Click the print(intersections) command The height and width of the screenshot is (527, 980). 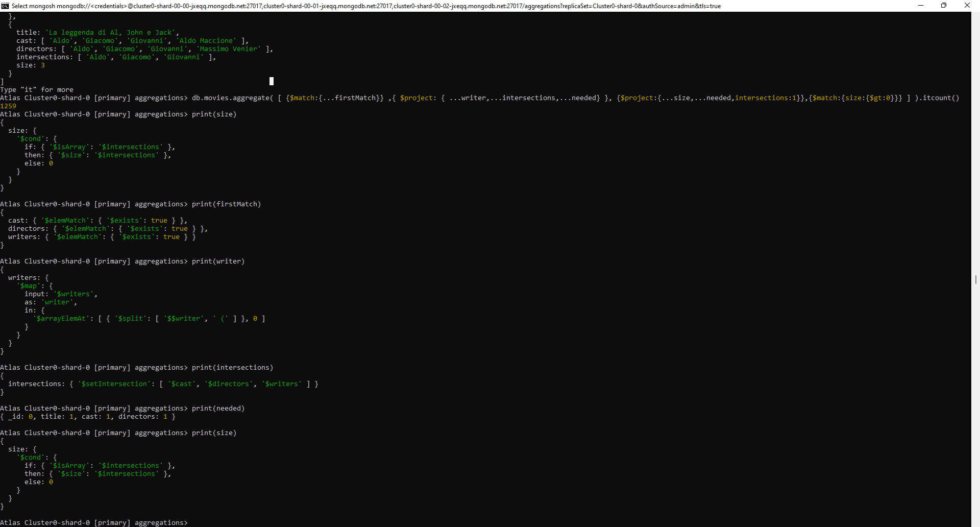[232, 368]
